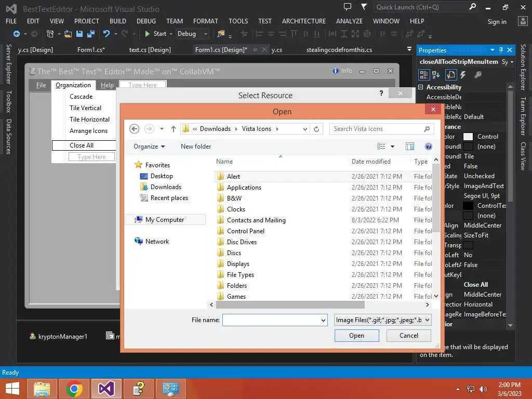Click the New Project toolbar icon
This screenshot has height=399, width=532.
(x=50, y=34)
